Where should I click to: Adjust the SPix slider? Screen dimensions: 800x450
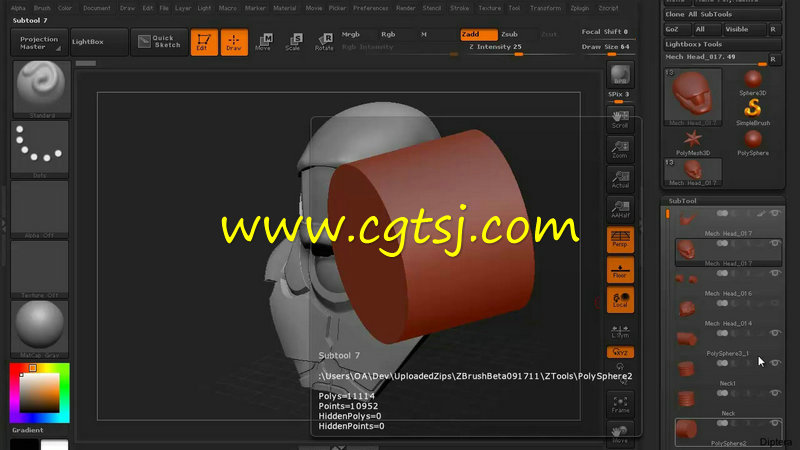[x=619, y=95]
